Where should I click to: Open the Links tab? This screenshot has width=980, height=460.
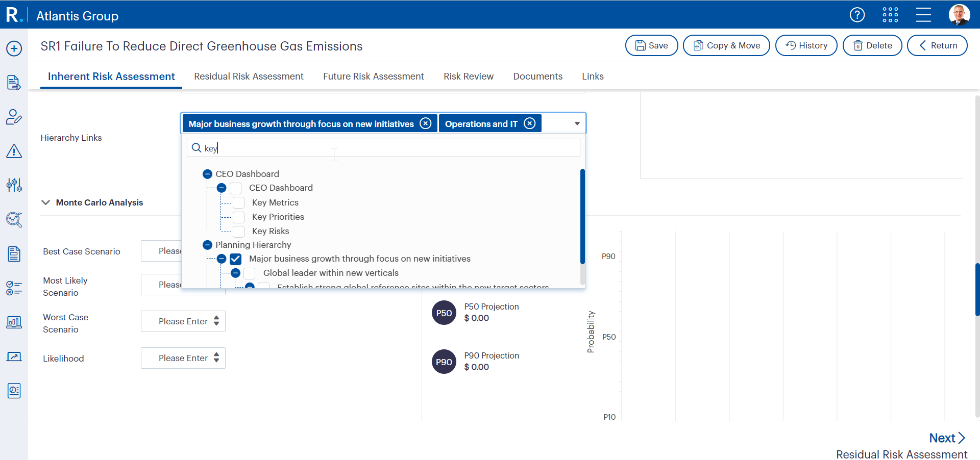point(593,76)
